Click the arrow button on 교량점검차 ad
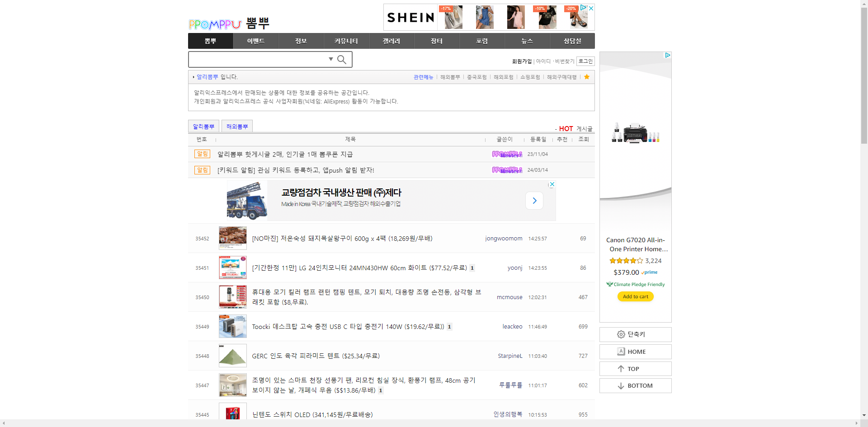Viewport: 868px width, 427px height. coord(534,201)
